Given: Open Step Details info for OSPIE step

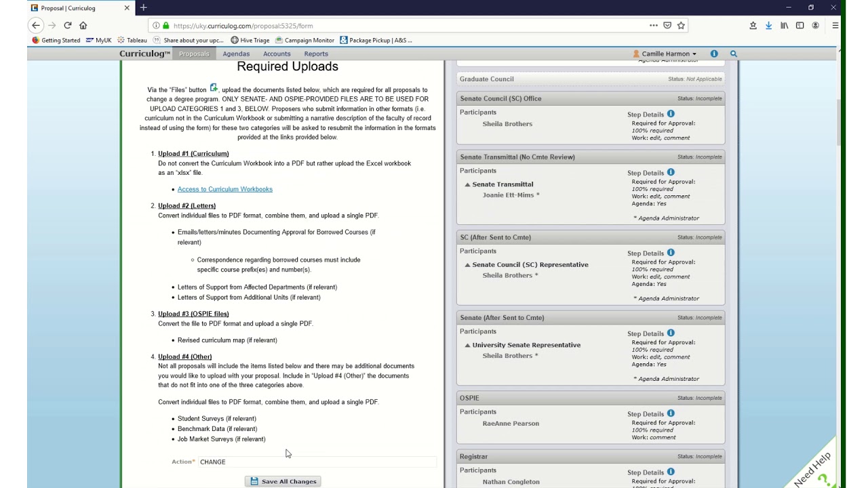Looking at the screenshot, I should 671,413.
